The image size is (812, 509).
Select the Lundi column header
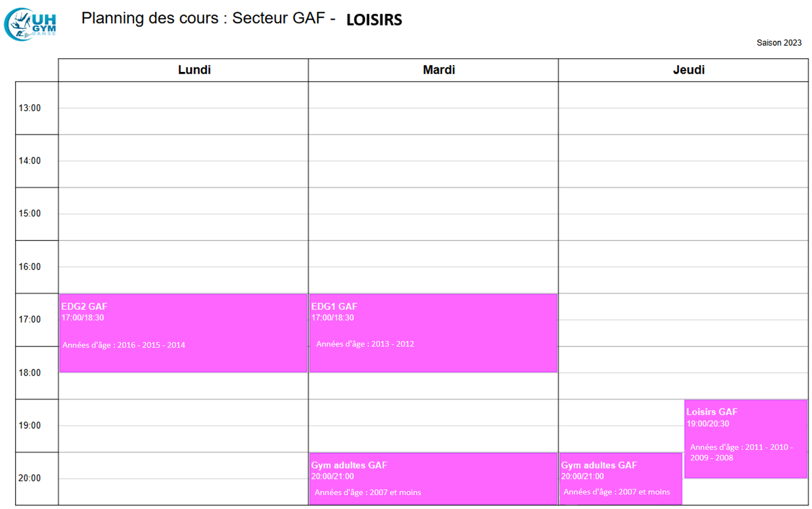click(194, 70)
